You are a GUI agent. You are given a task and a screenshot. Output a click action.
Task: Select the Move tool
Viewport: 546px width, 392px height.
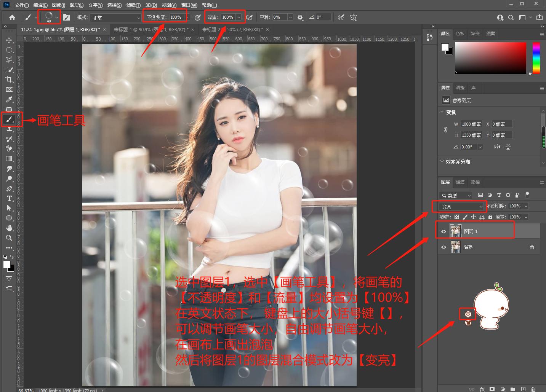pyautogui.click(x=9, y=40)
